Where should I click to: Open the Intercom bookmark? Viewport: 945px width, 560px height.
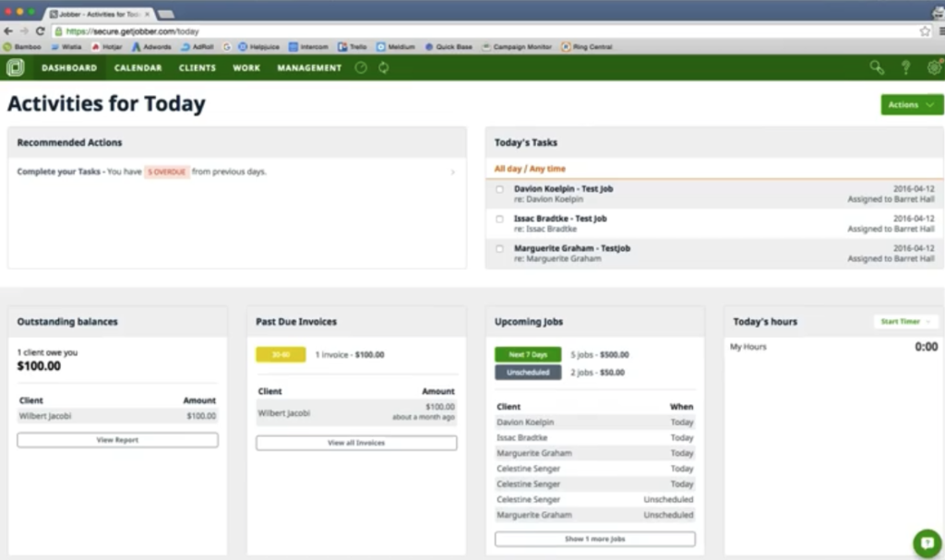pyautogui.click(x=308, y=46)
